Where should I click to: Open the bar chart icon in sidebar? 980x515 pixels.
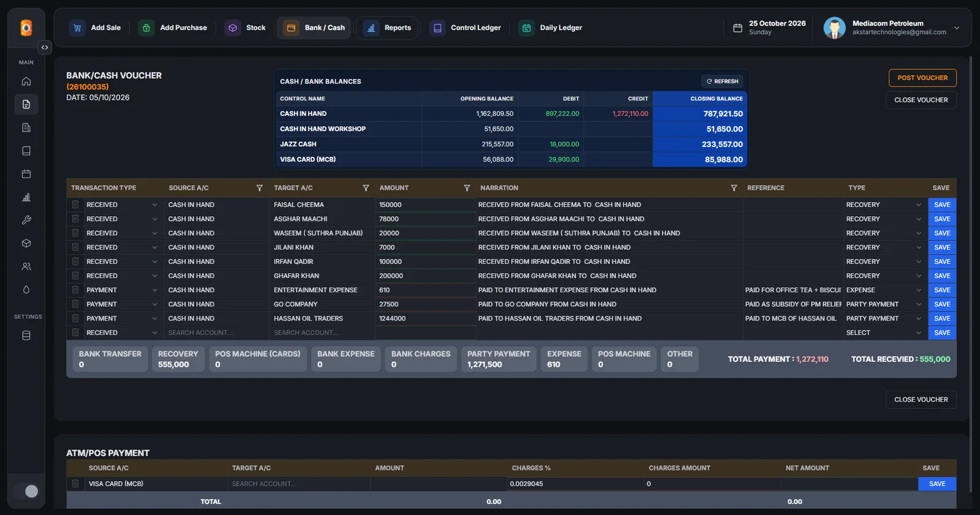pyautogui.click(x=26, y=197)
